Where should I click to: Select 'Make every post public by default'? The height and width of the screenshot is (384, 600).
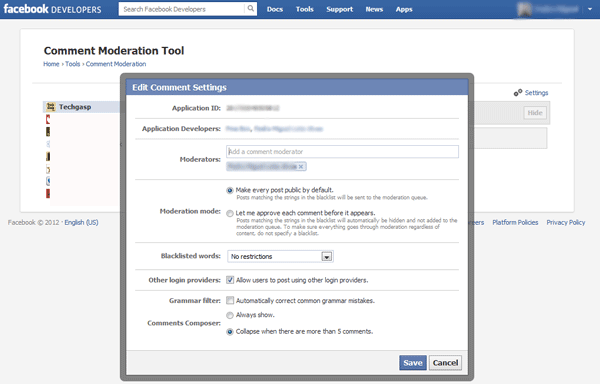tap(230, 190)
